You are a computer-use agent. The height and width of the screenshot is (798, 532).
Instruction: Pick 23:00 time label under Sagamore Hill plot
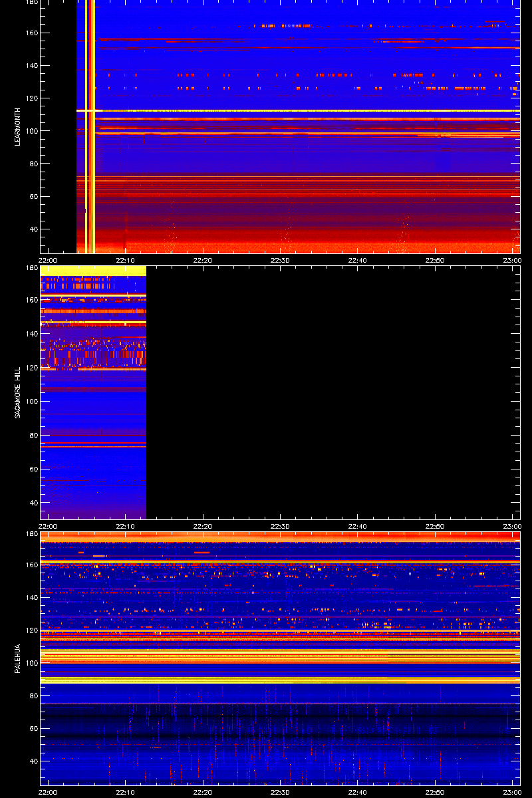point(512,526)
